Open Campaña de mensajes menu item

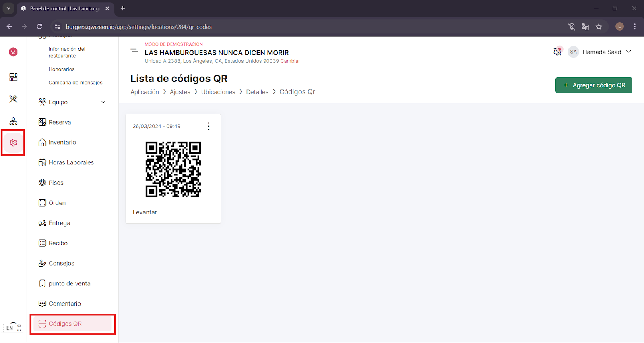point(76,83)
